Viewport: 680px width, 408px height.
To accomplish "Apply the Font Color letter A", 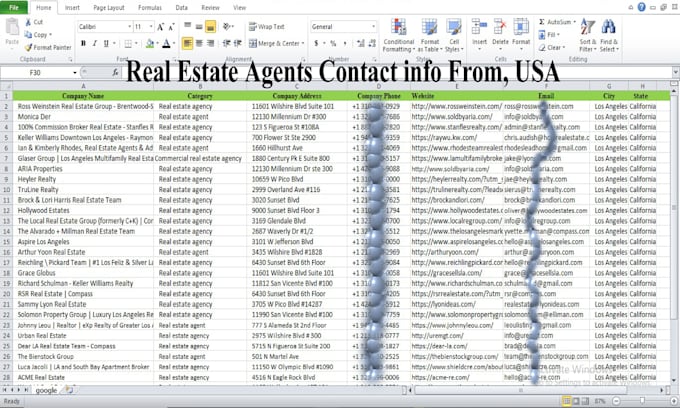I will pos(166,43).
